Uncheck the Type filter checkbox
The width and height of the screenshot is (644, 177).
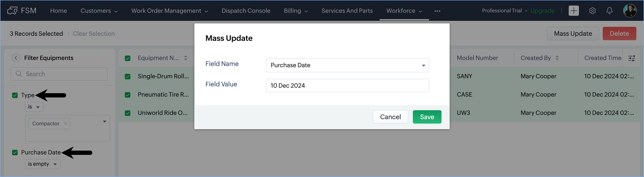[x=15, y=95]
